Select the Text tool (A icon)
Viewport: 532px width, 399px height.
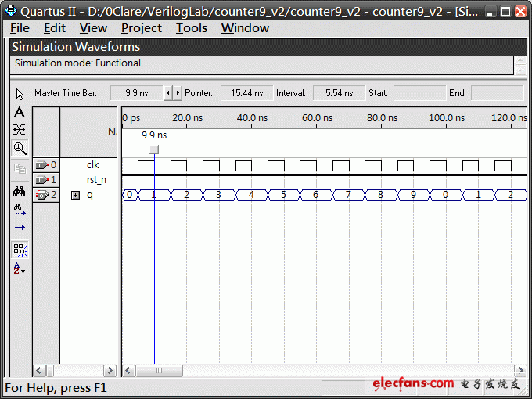click(20, 113)
